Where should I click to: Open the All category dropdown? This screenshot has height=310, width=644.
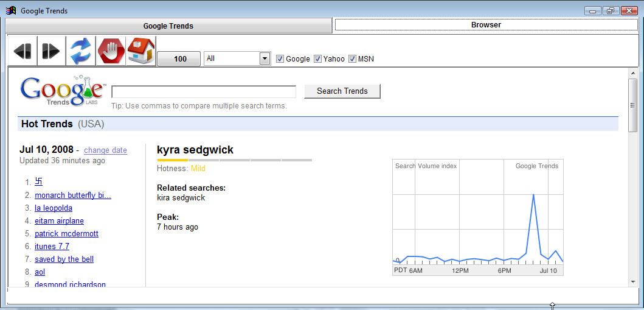[x=237, y=58]
